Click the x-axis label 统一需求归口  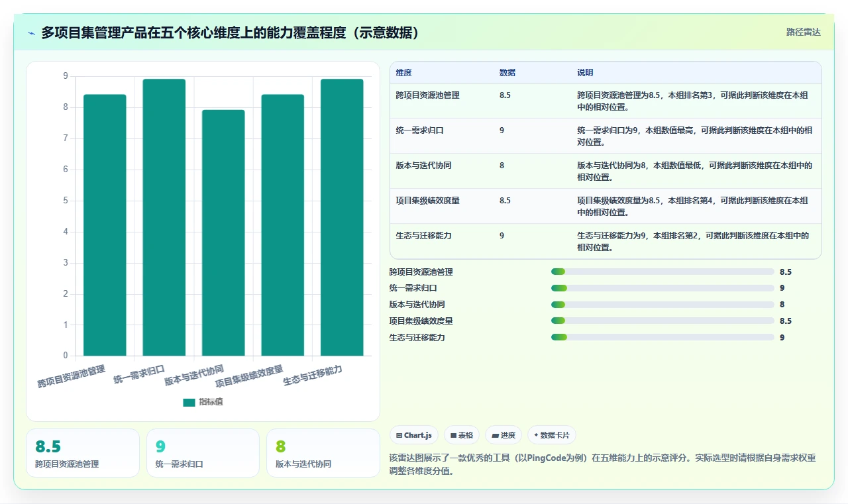(x=139, y=374)
